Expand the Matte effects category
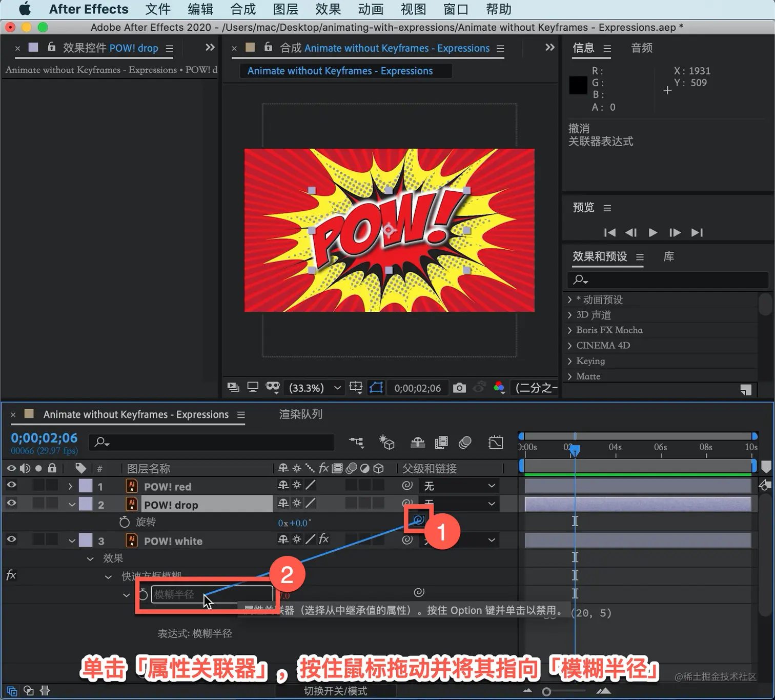The width and height of the screenshot is (775, 700). click(x=569, y=376)
